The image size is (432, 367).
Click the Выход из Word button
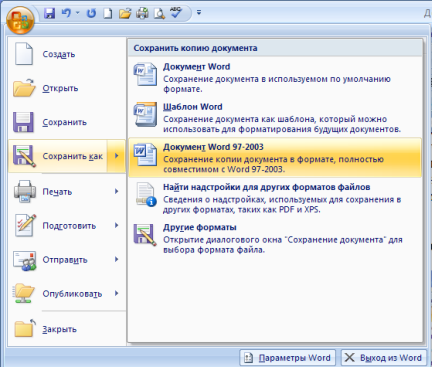point(384,358)
